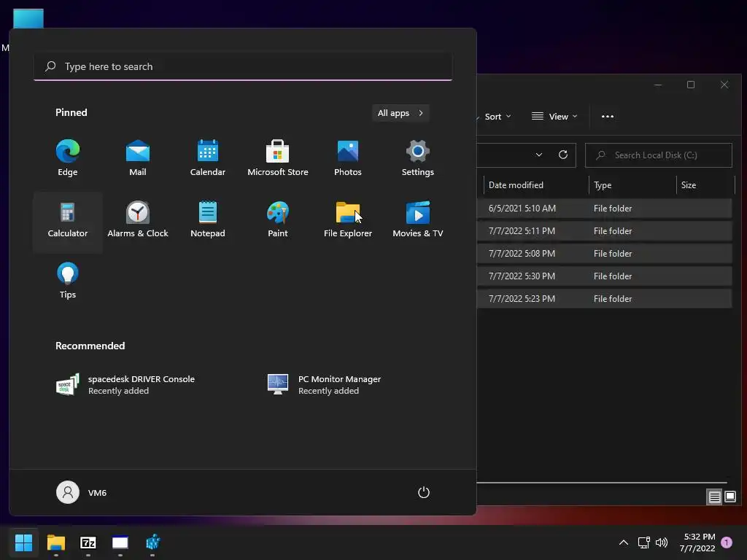Open 7-Zip from the taskbar
The width and height of the screenshot is (747, 560).
(88, 542)
